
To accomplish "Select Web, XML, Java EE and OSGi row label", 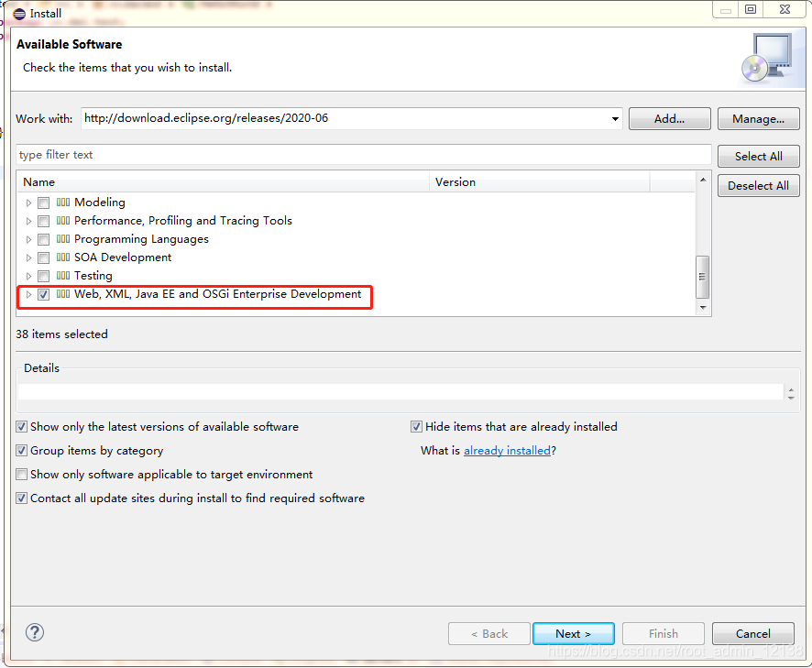I will tap(218, 295).
